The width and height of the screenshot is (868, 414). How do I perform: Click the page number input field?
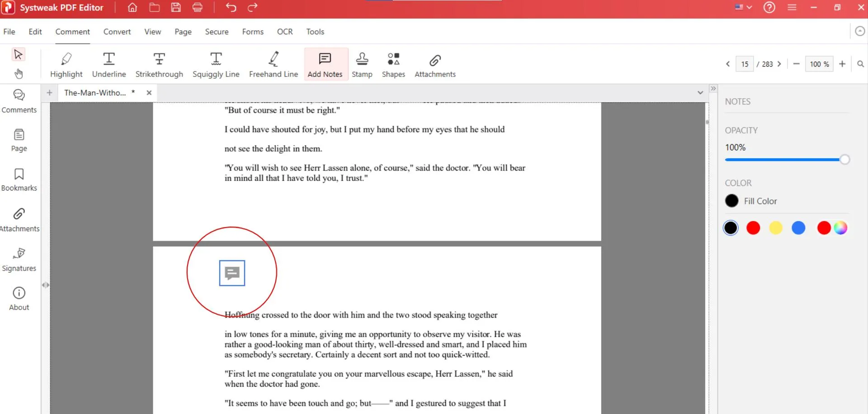pos(745,64)
